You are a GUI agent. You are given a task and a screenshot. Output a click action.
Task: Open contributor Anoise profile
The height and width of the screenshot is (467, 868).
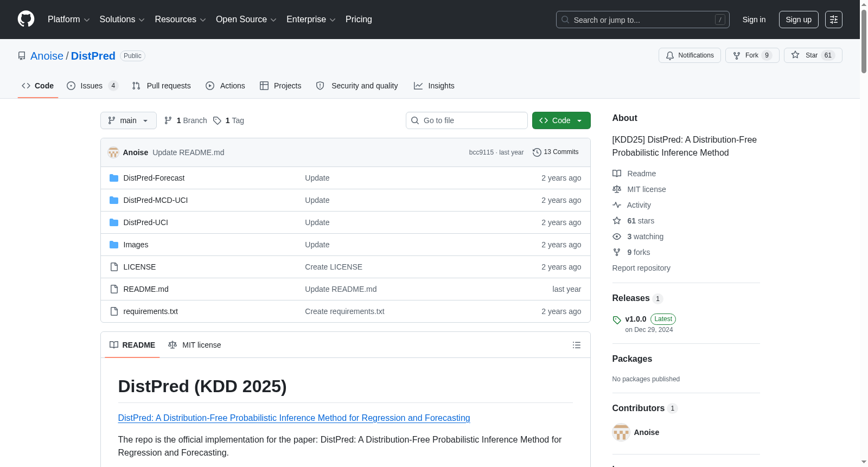(647, 432)
